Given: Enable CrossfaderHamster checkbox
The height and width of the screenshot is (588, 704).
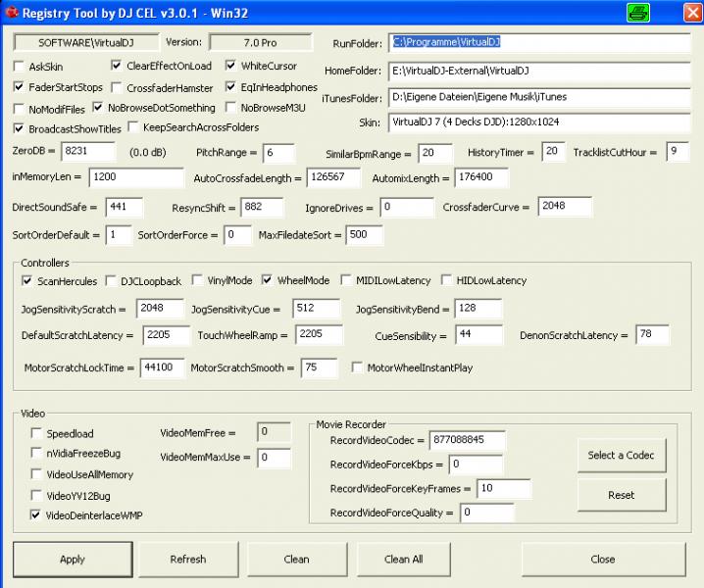Looking at the screenshot, I should (x=116, y=87).
